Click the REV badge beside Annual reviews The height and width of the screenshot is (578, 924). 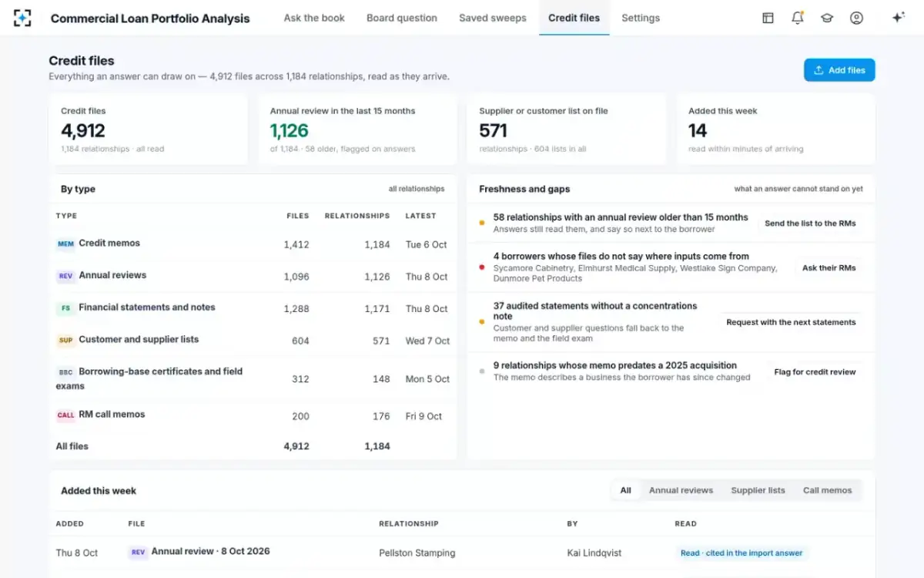[x=65, y=276]
